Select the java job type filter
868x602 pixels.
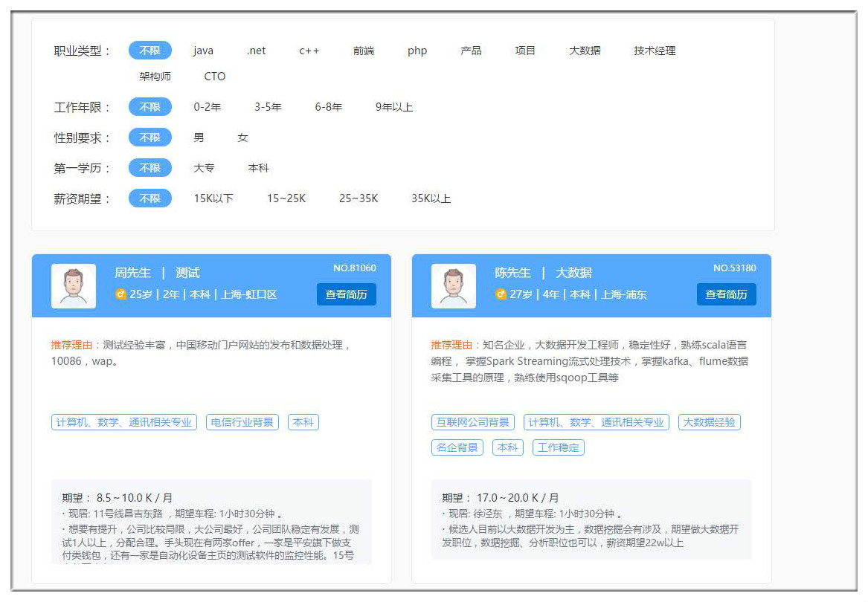click(203, 51)
